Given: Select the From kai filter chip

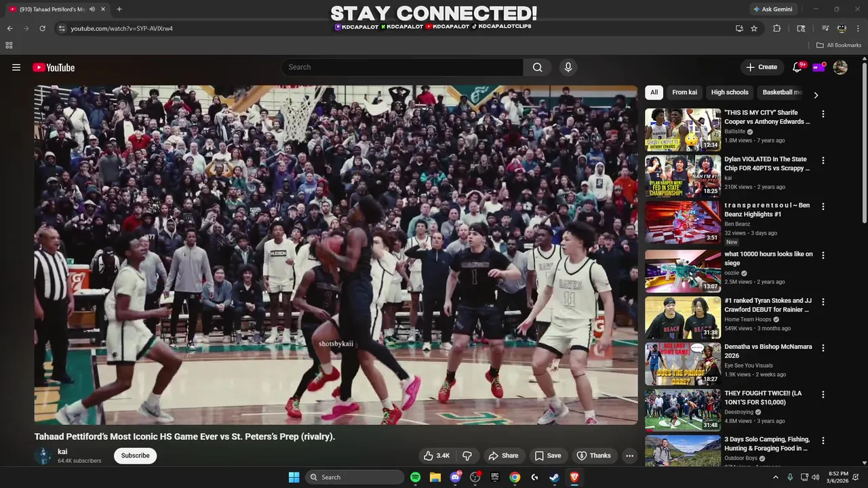Looking at the screenshot, I should point(684,92).
